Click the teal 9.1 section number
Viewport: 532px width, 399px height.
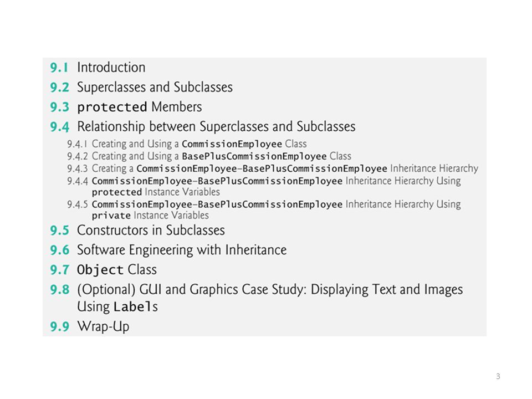pos(59,68)
